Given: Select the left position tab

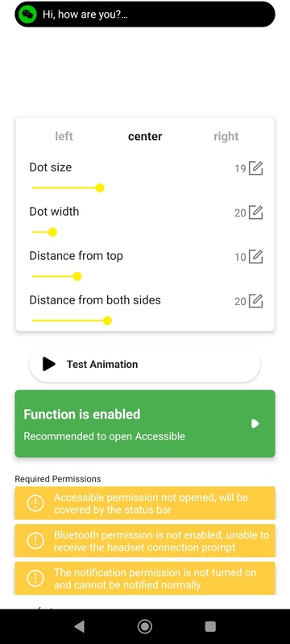Looking at the screenshot, I should [x=64, y=136].
